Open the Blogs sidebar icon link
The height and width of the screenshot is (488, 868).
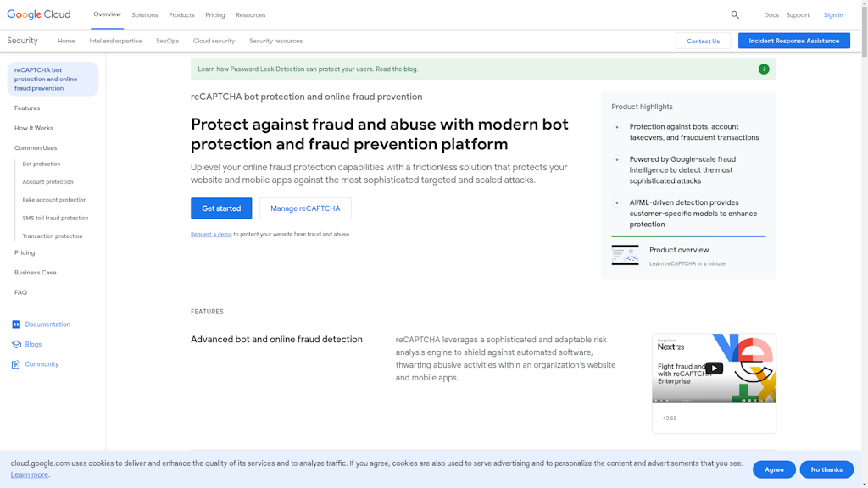coord(16,345)
